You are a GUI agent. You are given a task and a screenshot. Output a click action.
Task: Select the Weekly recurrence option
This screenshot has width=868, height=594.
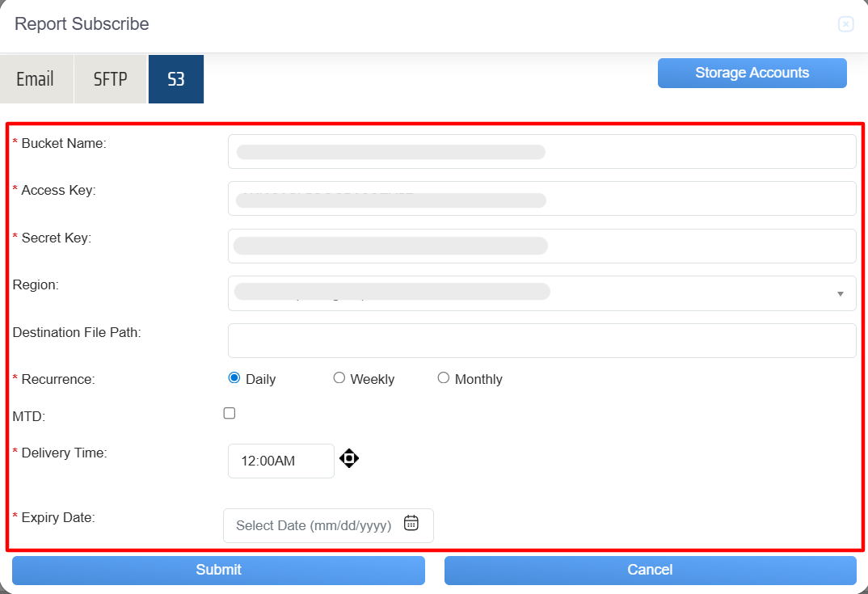[x=339, y=378]
